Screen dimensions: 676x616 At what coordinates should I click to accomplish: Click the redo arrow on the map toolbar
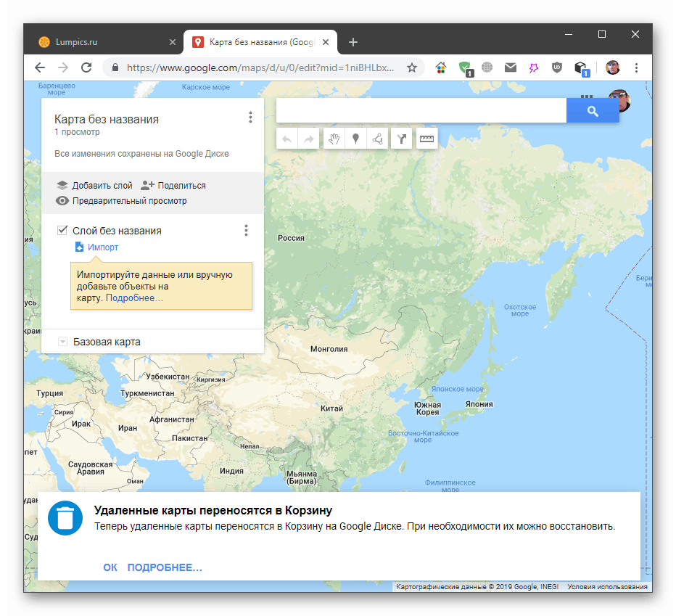click(308, 138)
